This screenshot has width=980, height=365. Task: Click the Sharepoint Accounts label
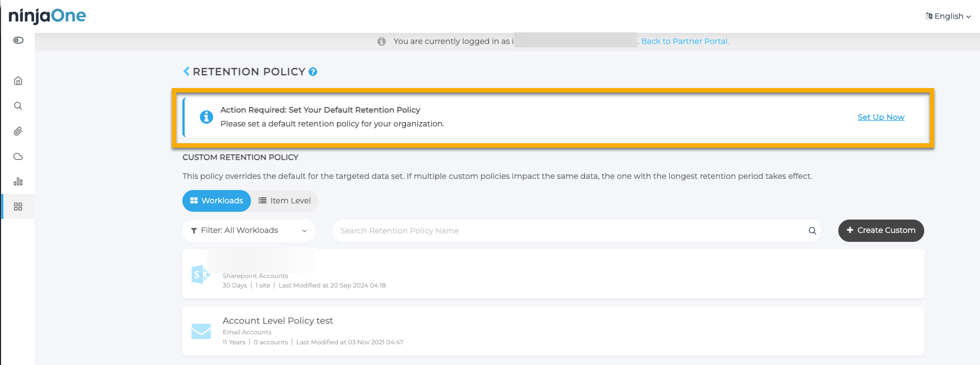tap(255, 276)
